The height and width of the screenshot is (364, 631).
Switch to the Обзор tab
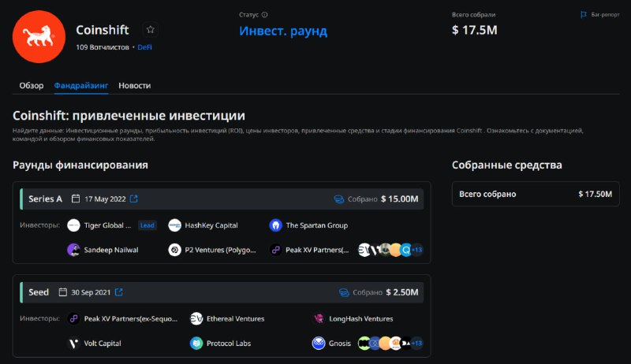tap(32, 86)
